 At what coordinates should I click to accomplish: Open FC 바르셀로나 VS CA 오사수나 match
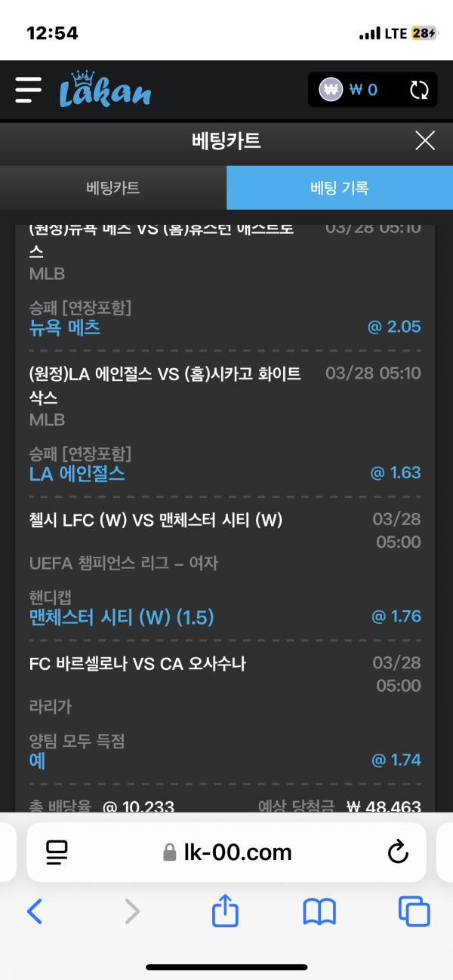tap(137, 664)
